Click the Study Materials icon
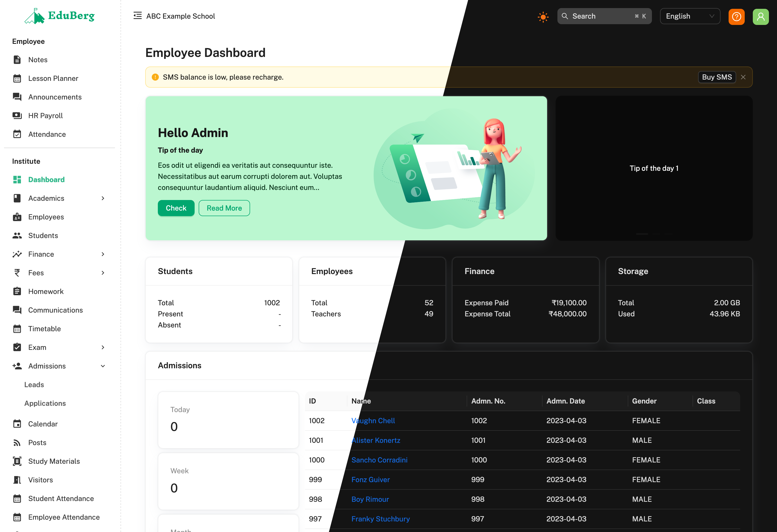Viewport: 777px width, 532px height. click(17, 461)
